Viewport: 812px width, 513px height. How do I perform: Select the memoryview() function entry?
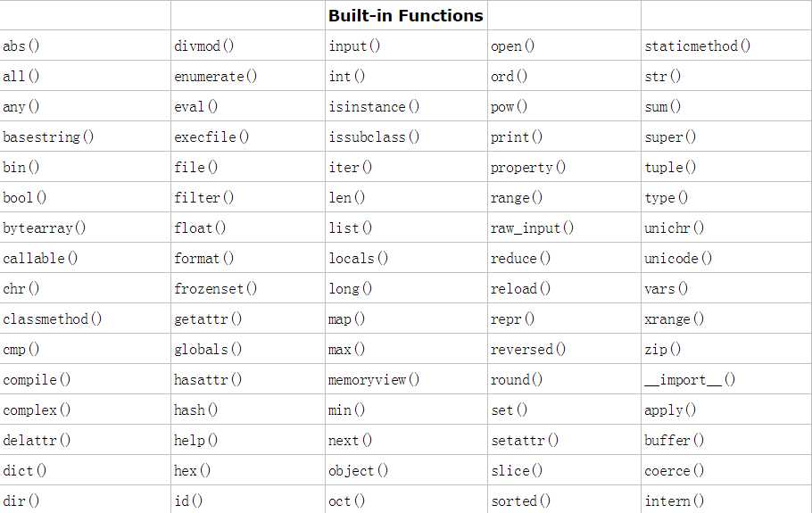point(374,380)
